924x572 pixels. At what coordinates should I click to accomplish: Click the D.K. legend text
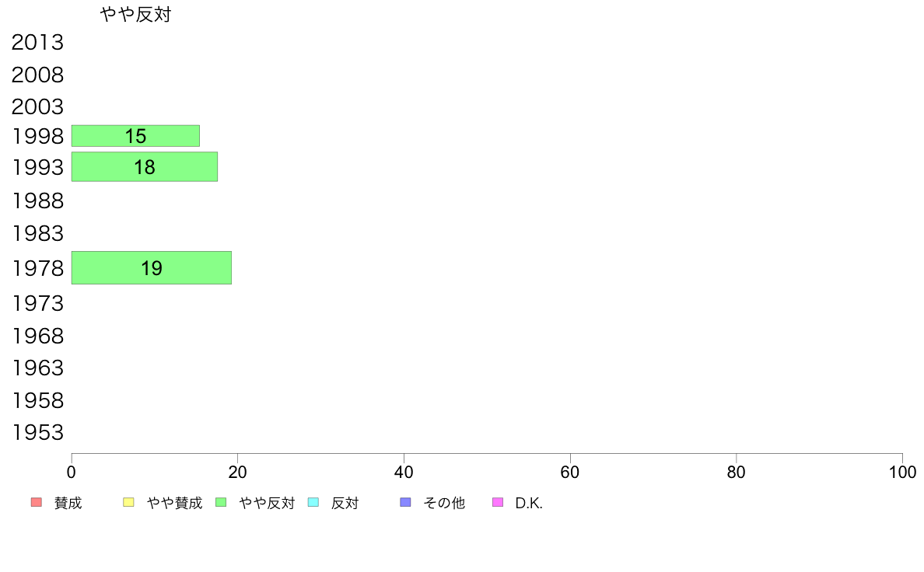point(529,503)
